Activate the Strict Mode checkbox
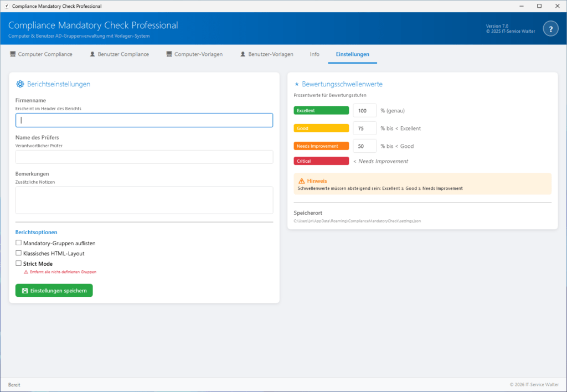Screen dimensions: 567x392 pos(18,263)
